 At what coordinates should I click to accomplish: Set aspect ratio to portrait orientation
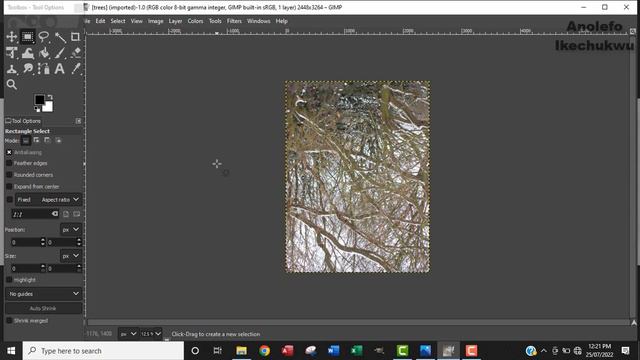[66, 214]
